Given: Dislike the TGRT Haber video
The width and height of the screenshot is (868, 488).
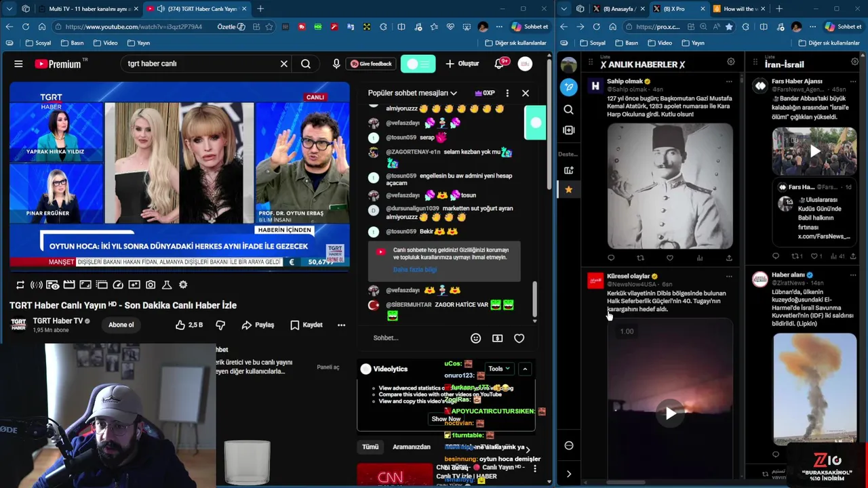Looking at the screenshot, I should coord(220,325).
